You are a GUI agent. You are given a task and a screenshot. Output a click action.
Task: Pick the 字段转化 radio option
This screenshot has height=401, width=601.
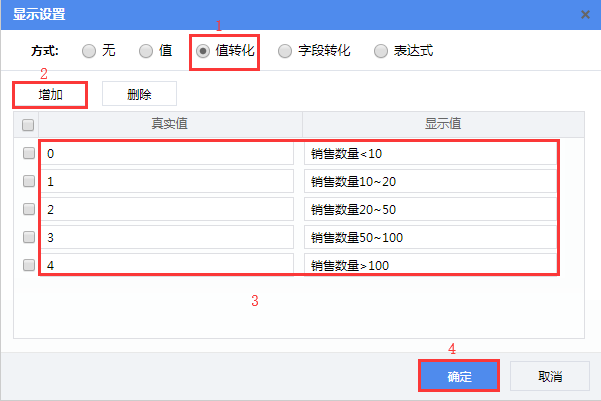[285, 50]
